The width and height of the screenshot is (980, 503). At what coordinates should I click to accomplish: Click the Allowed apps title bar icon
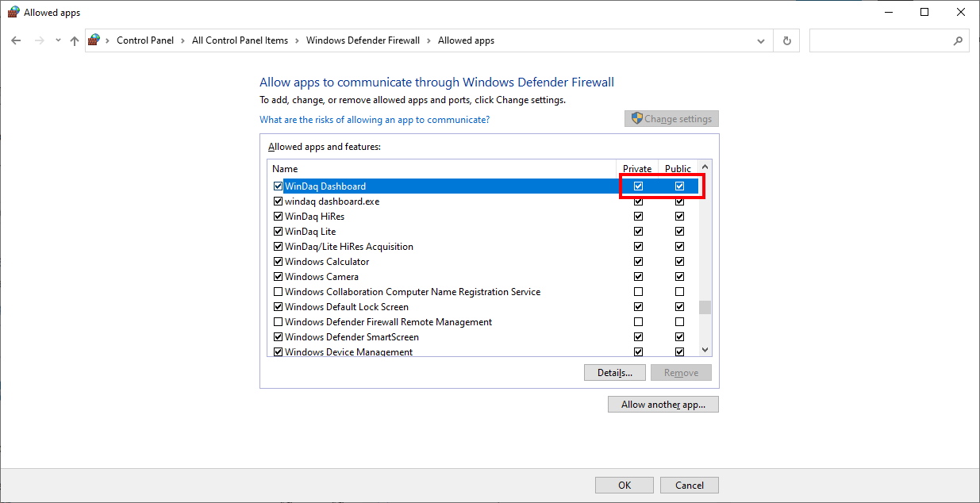coord(13,12)
